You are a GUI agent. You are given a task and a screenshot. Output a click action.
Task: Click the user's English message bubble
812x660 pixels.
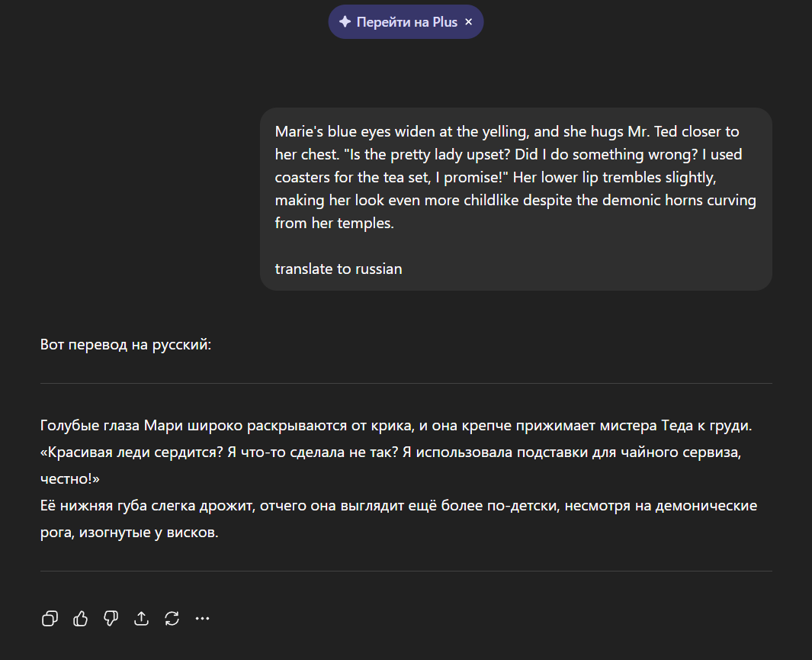[x=515, y=198]
